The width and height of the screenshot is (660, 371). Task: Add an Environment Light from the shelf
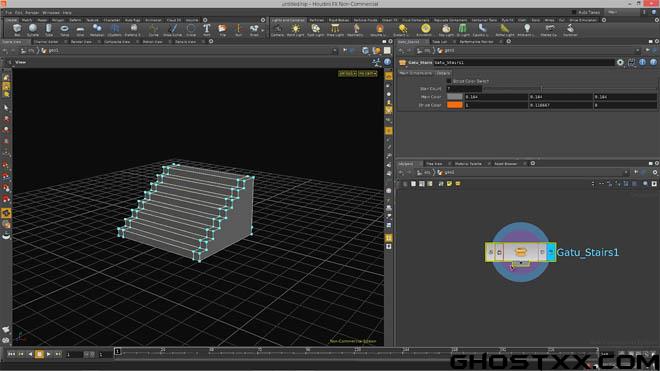[425, 29]
